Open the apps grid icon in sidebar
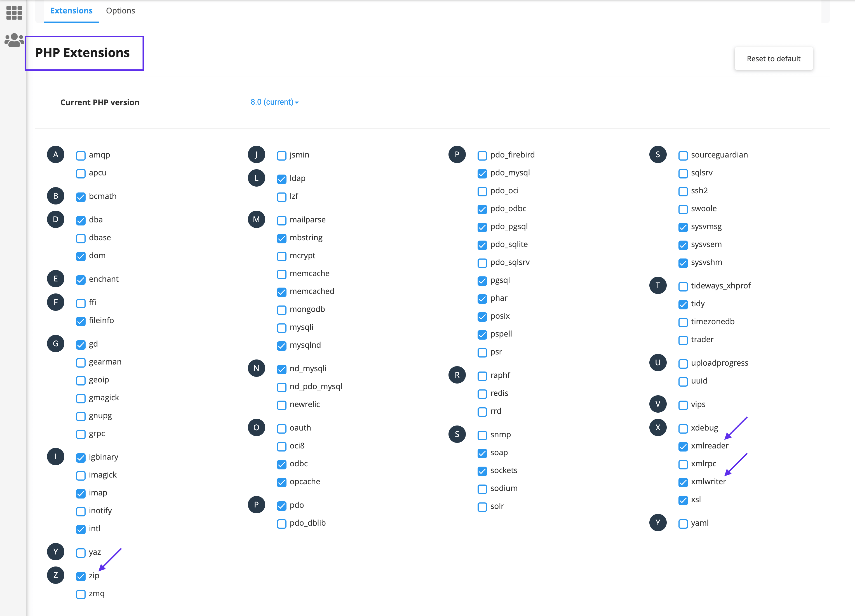This screenshot has height=616, width=855. (14, 13)
